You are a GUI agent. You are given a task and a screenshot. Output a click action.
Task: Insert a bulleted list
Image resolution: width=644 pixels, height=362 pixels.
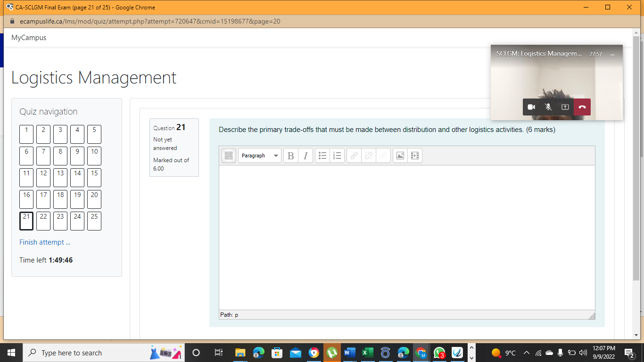coord(322,156)
